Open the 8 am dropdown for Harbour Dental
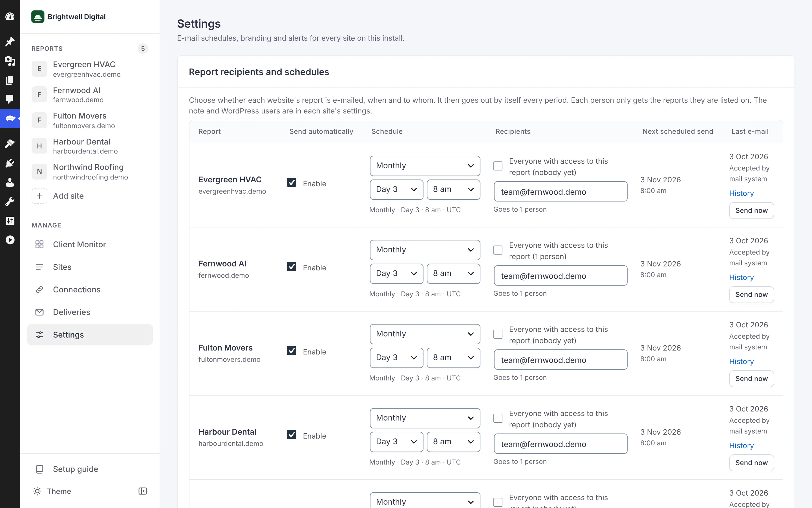This screenshot has width=812, height=508. [453, 442]
